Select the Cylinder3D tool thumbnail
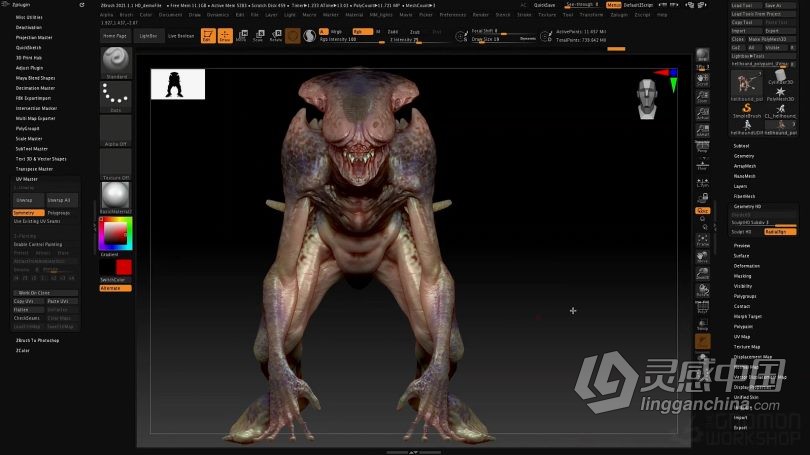Viewport: 810px width, 455px height. point(781,77)
